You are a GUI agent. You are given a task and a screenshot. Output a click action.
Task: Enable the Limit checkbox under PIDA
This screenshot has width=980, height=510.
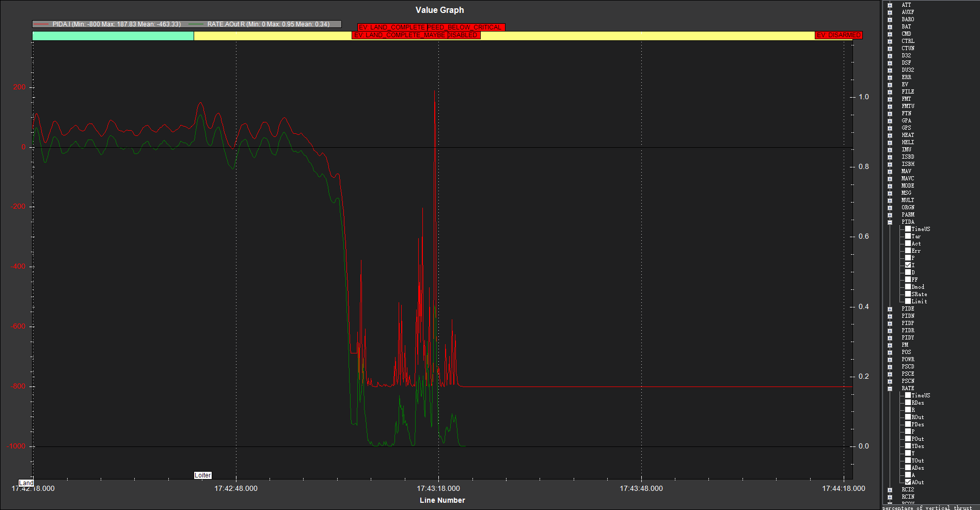908,301
